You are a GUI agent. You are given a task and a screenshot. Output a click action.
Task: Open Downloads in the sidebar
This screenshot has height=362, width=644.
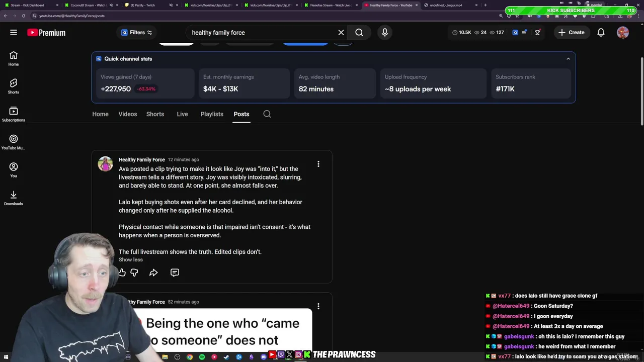tap(14, 198)
